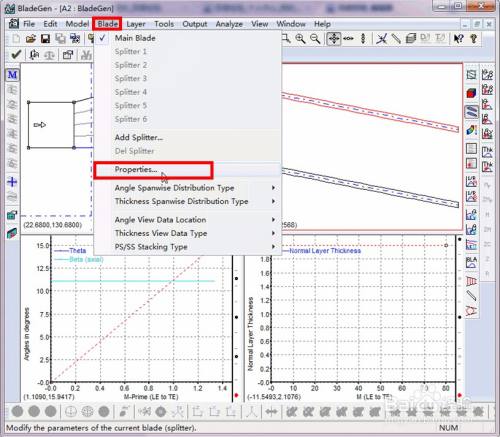500x437 pixels.
Task: Click the properties window icon beside checkmark
Action: [x=68, y=55]
